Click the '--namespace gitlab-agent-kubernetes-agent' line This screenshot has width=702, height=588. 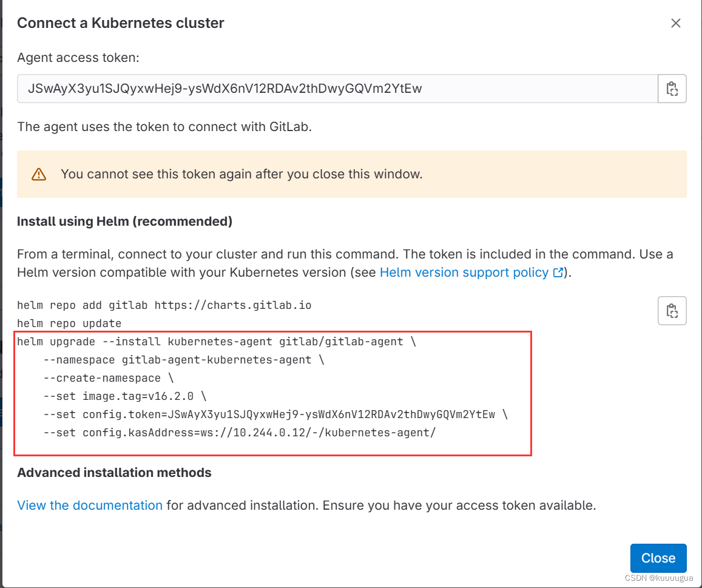pyautogui.click(x=184, y=360)
